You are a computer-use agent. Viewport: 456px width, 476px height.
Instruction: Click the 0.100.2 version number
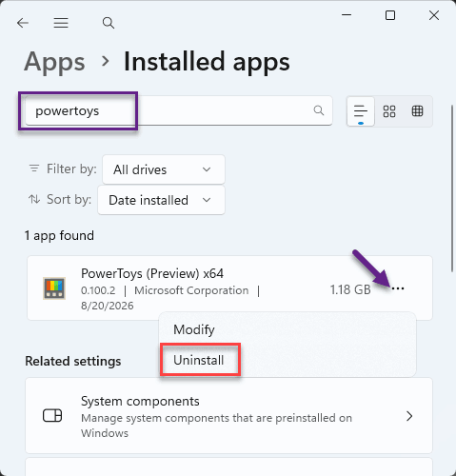[98, 290]
